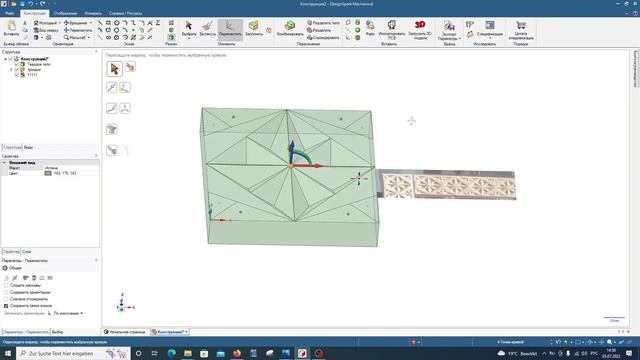Open the undo history dropdown arrow
Viewport: 640px width, 360px height.
pyautogui.click(x=36, y=4)
